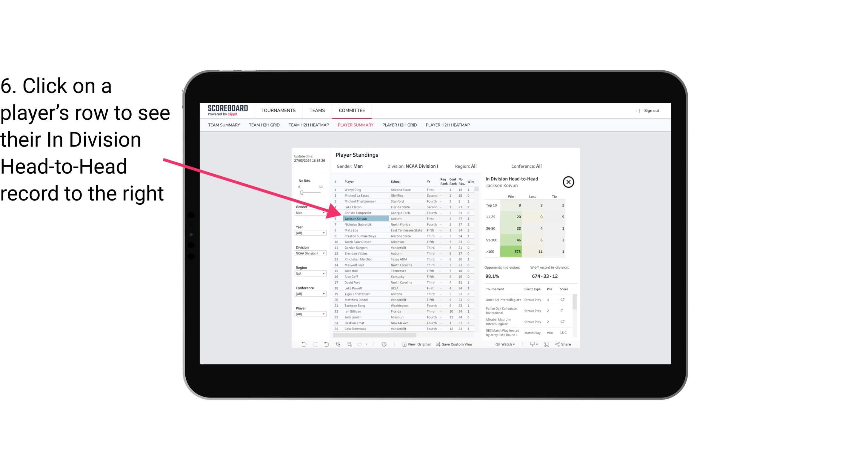Select the TEAM SUMMARY tab
Screen dimensions: 868x467
pos(225,125)
